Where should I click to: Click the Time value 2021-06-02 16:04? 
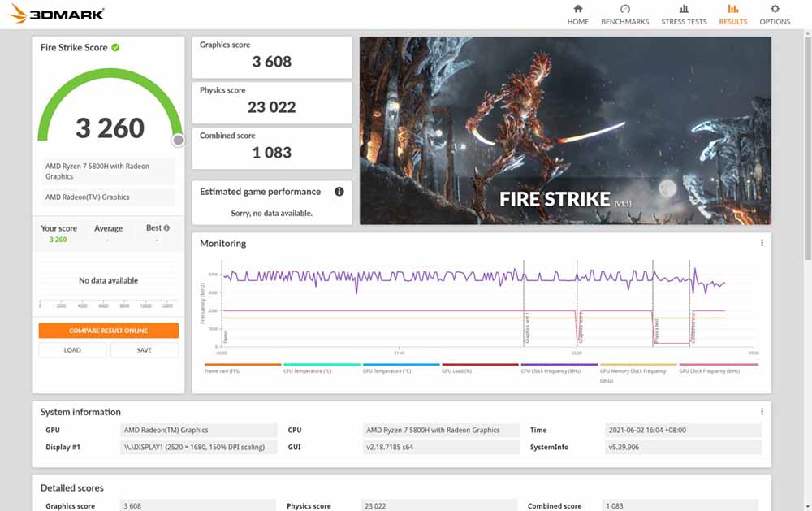click(x=683, y=430)
